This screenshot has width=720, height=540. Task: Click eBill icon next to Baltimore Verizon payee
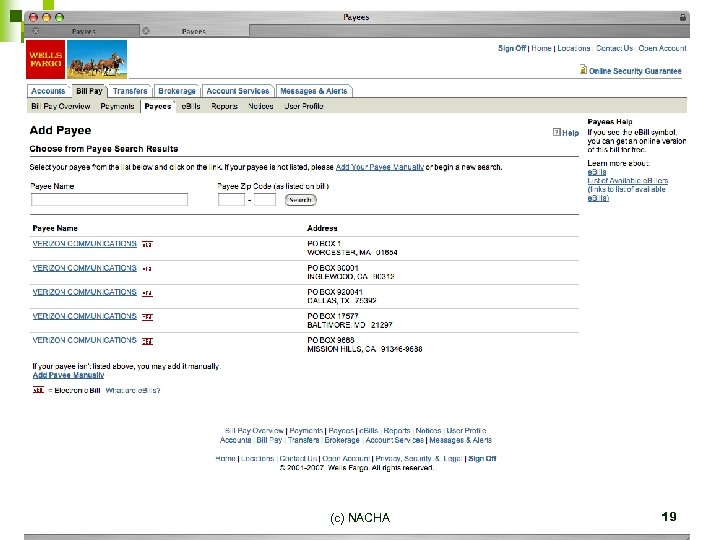tap(147, 317)
